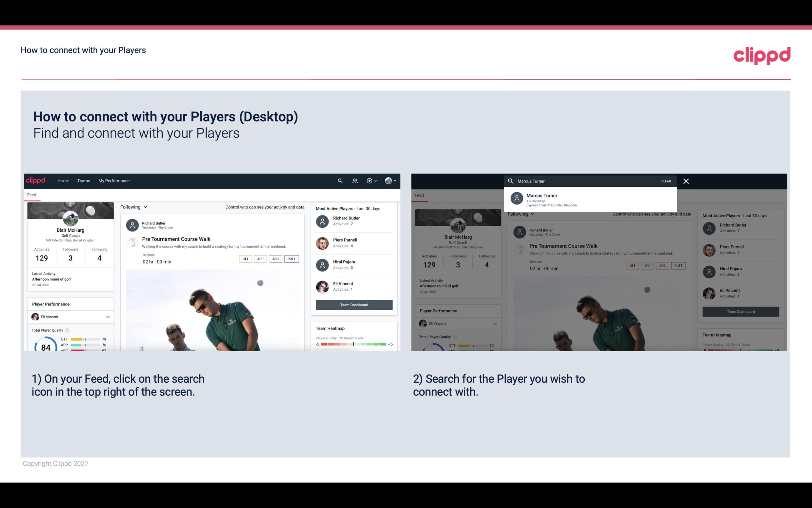Expand Blair McHarg profile options dropdown

[392, 181]
